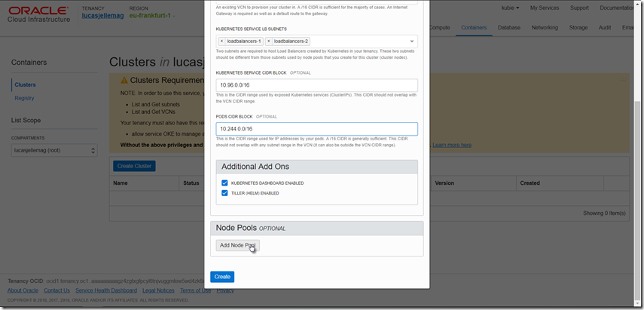Open the Legal Notices footer link
Image resolution: width=644 pixels, height=310 pixels.
(158, 290)
